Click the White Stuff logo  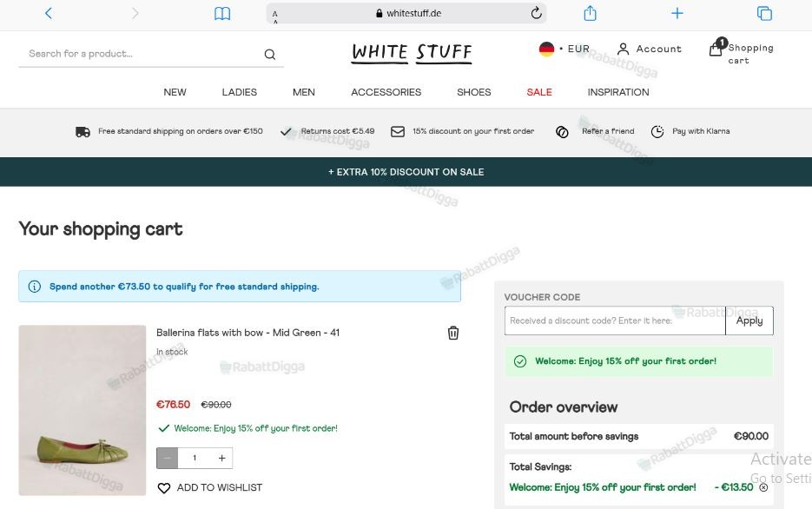coord(412,53)
